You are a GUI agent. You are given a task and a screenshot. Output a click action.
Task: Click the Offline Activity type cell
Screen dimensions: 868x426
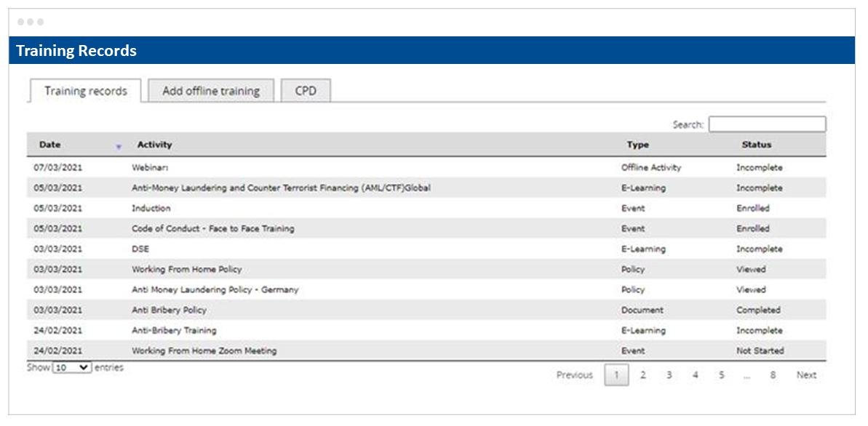(651, 168)
